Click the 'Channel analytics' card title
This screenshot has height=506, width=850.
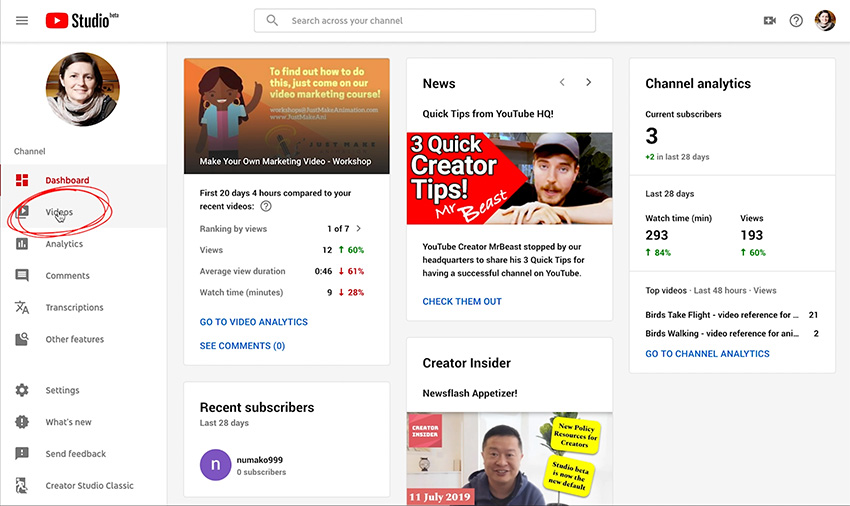coord(698,84)
